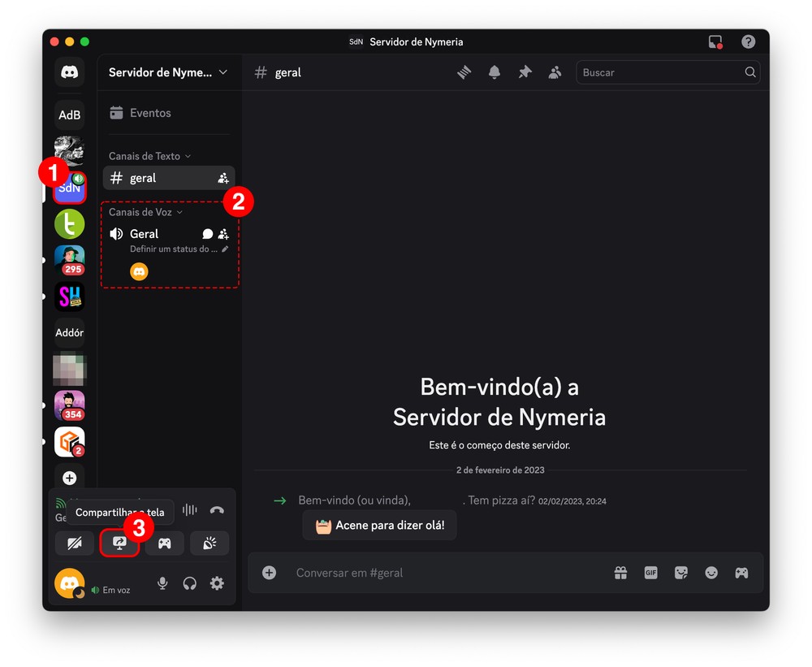Start an activity with the game controller button
The image size is (812, 667).
coord(164,543)
